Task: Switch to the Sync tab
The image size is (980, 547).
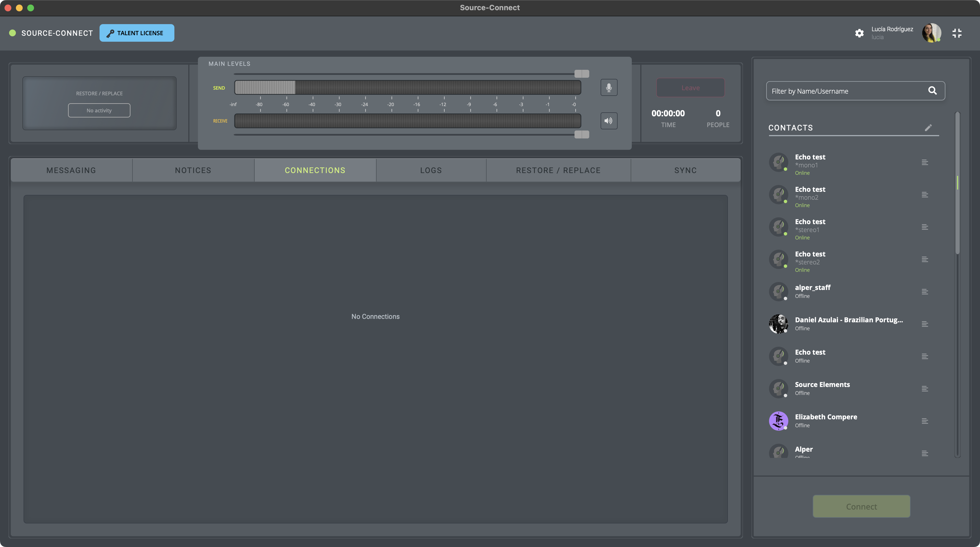Action: 686,171
